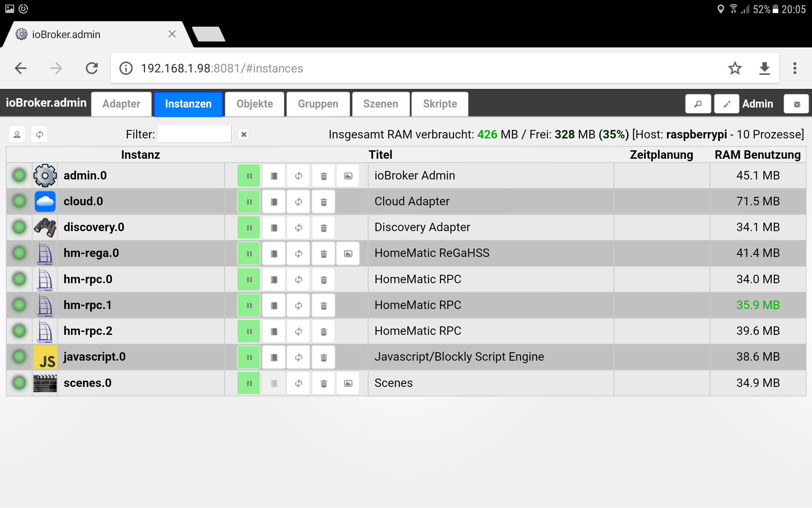Pause the javascript.0 instance
The image size is (812, 508).
tap(249, 357)
